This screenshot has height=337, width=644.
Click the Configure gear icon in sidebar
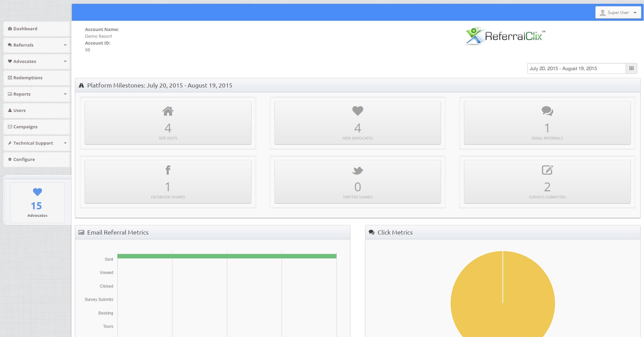(x=10, y=160)
